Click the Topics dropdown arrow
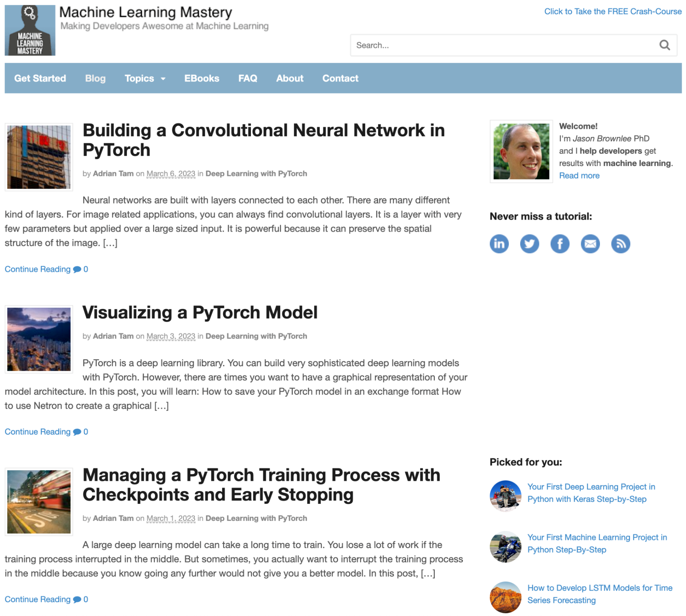This screenshot has width=686, height=616. 161,79
